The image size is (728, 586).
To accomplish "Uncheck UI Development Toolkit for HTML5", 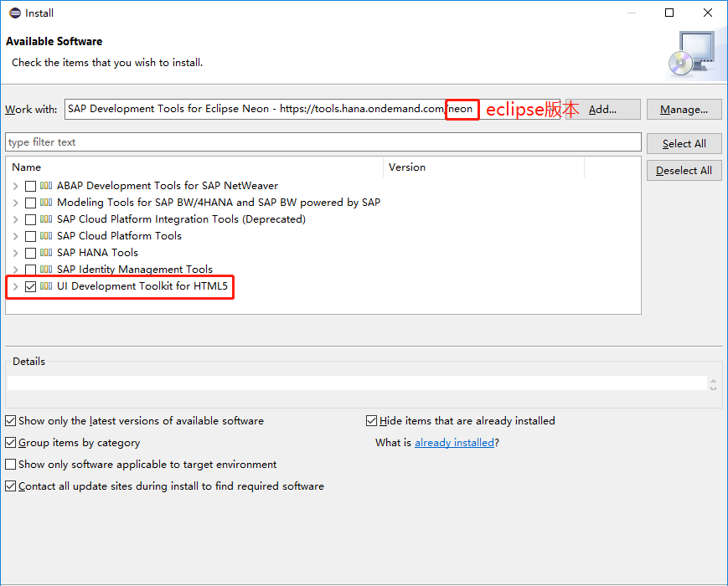I will pos(30,286).
